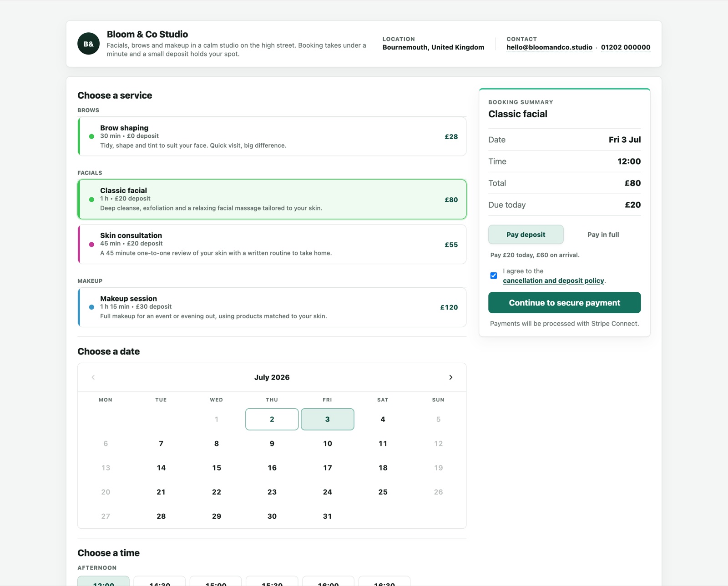
Task: Book on July 25
Action: click(x=383, y=492)
